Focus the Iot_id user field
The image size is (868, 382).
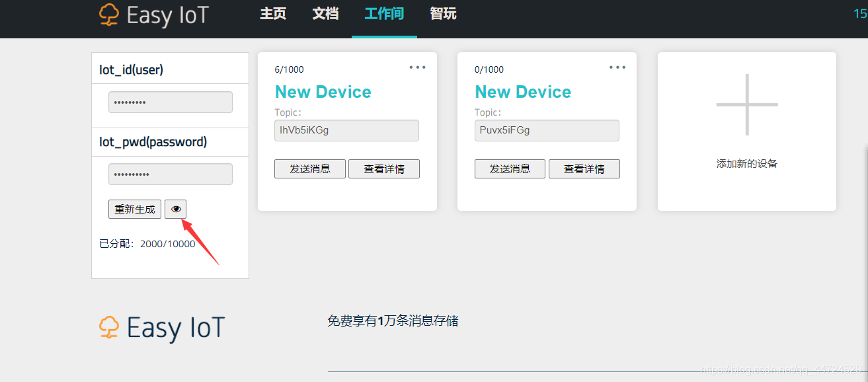[171, 102]
